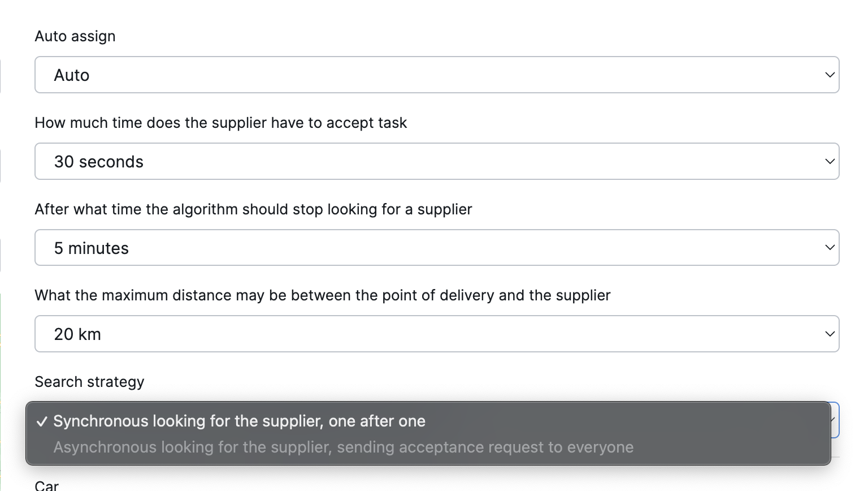Open the "30 seconds" acceptance time dropdown
The width and height of the screenshot is (868, 491).
(x=436, y=161)
